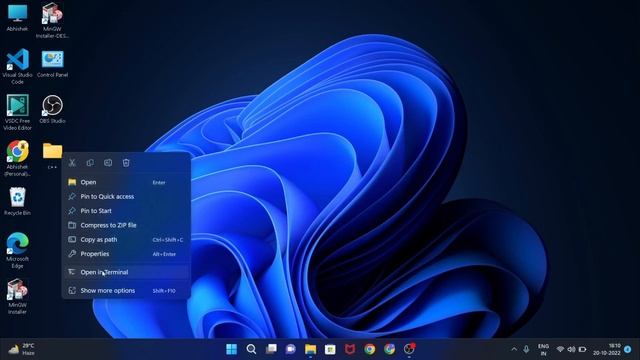Viewport: 640px width, 360px height.
Task: Select the OBS Studio desktop shortcut
Action: pos(52,109)
